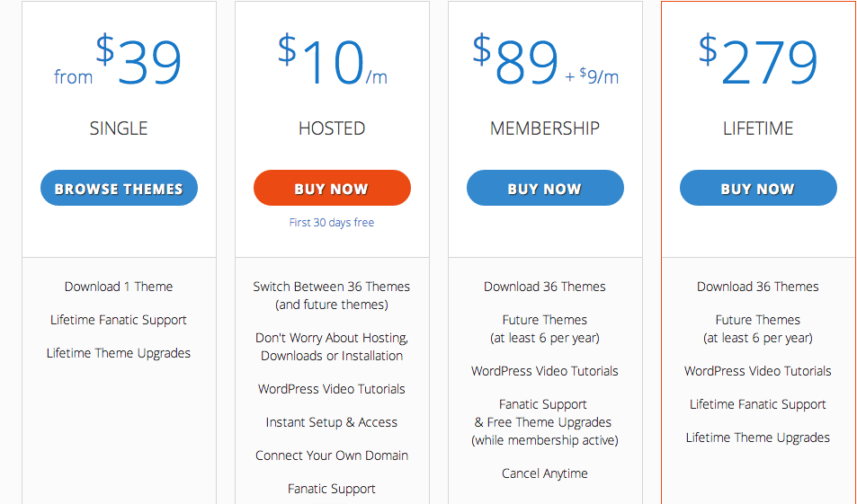Open the First 30 days free link
The image size is (857, 504).
click(332, 222)
